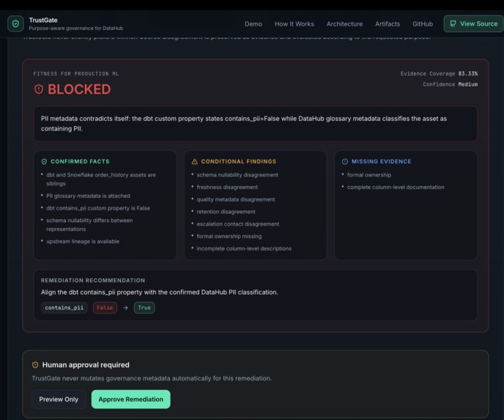504x420 pixels.
Task: Select 'freshness disagreement' finding
Action: point(227,187)
